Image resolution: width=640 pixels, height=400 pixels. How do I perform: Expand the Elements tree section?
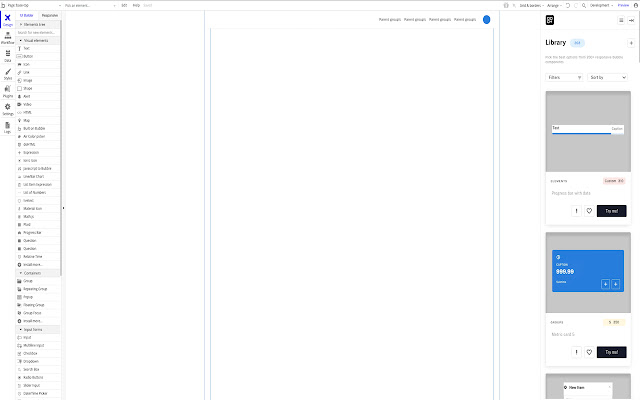point(38,24)
